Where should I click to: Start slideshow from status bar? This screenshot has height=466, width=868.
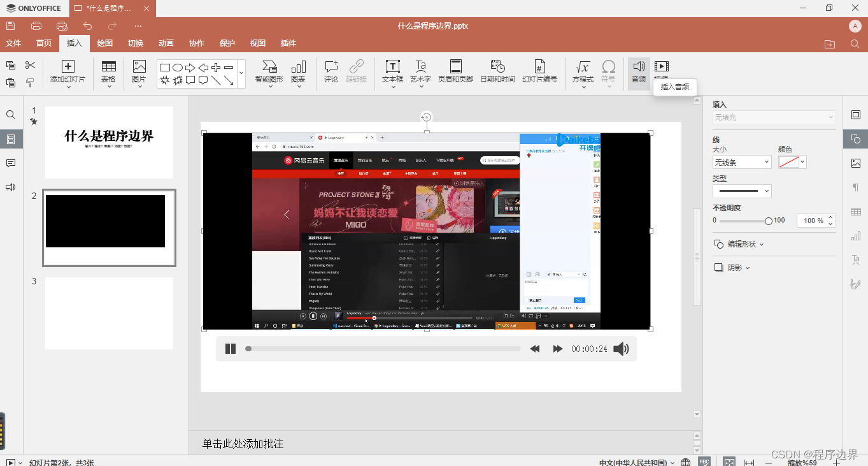click(10, 462)
